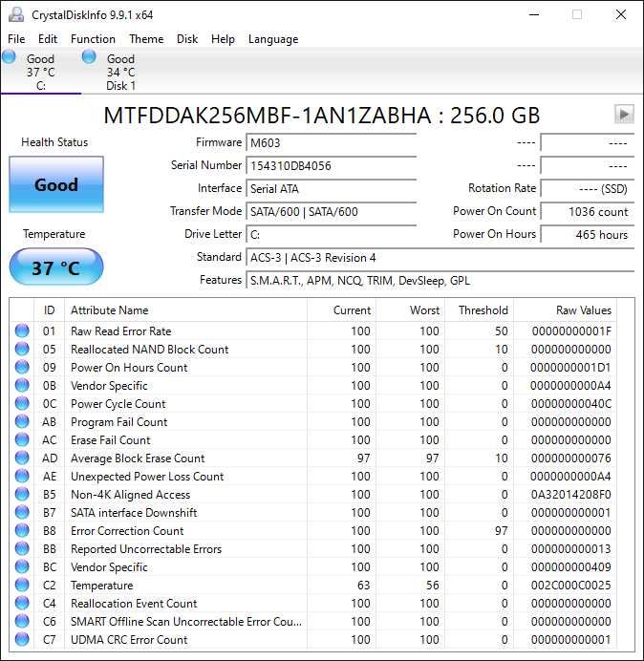
Task: Open the Help menu
Action: pos(223,39)
